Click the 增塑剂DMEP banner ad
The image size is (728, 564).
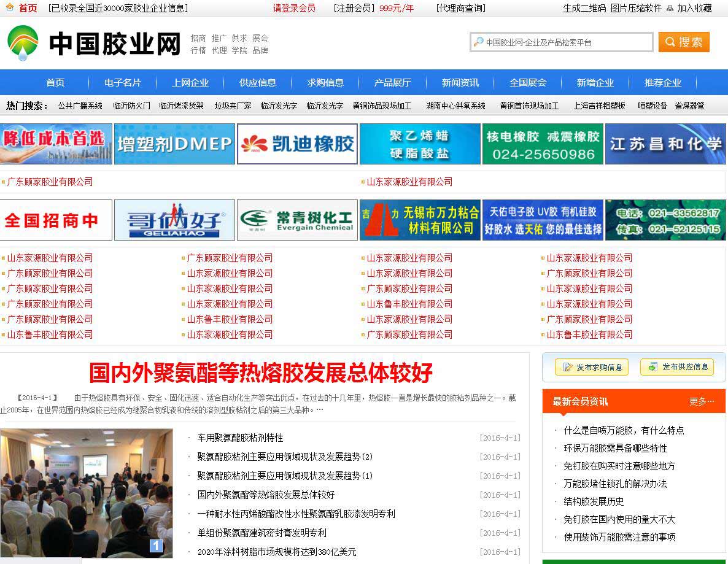coord(174,144)
